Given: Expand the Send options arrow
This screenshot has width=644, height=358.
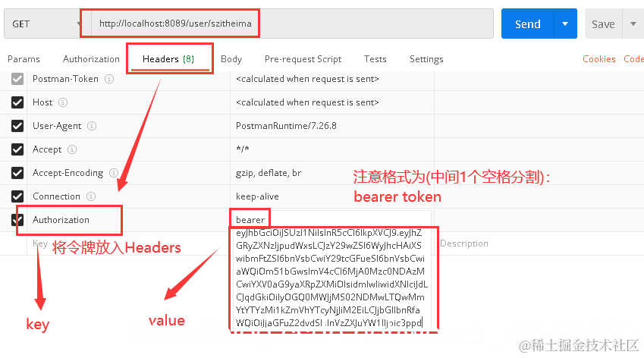Looking at the screenshot, I should click(566, 24).
